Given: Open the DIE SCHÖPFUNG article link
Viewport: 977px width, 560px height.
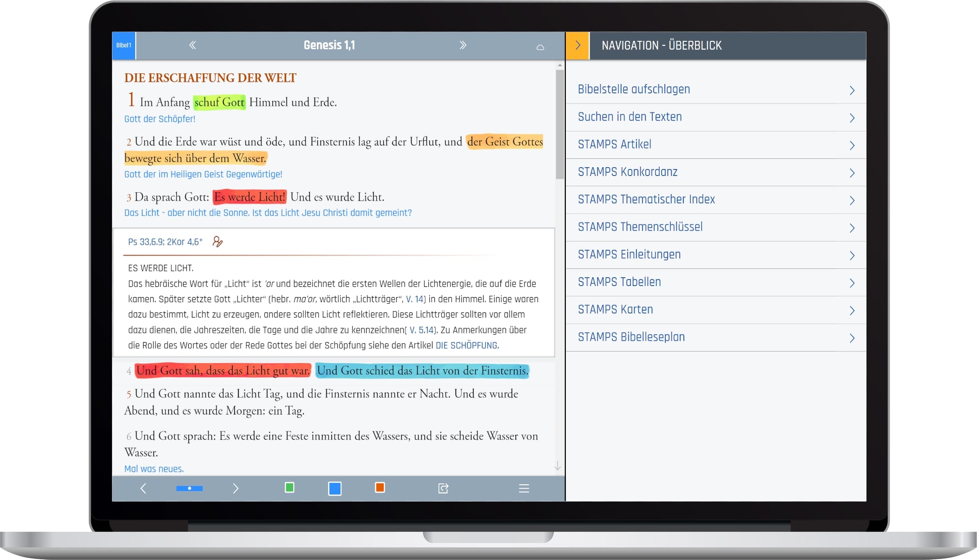Looking at the screenshot, I should [466, 345].
